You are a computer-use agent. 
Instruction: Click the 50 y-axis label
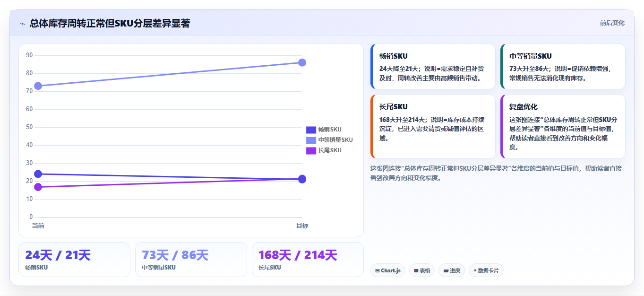tap(29, 127)
